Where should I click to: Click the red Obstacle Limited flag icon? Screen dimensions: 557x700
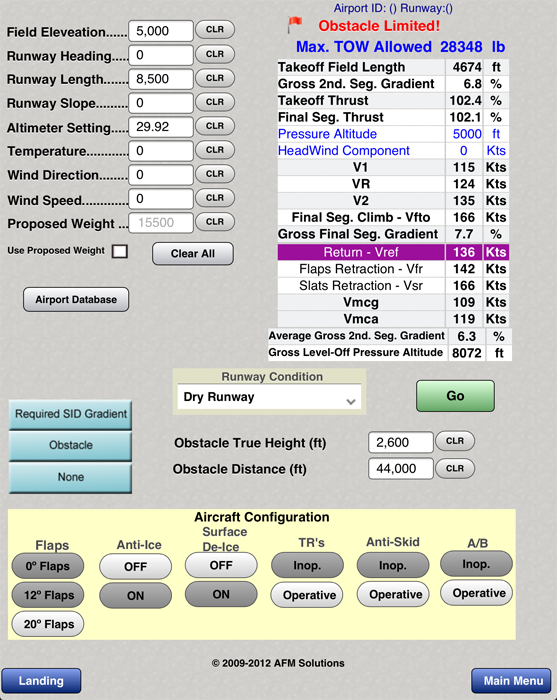[x=295, y=24]
